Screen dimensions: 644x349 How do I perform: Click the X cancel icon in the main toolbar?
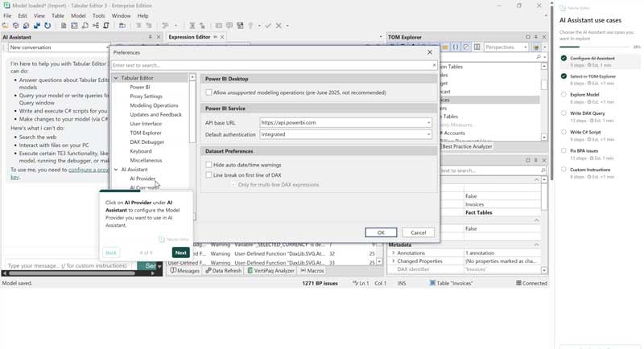(279, 26)
